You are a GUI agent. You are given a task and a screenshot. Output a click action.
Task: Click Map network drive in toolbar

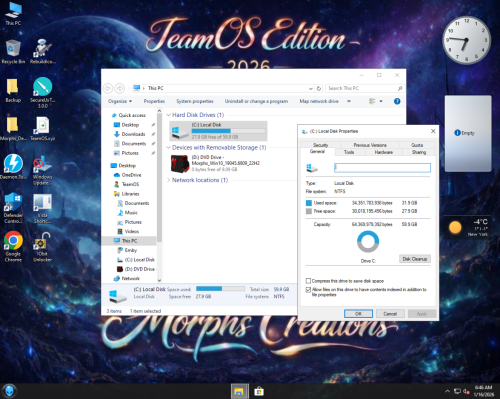[319, 101]
